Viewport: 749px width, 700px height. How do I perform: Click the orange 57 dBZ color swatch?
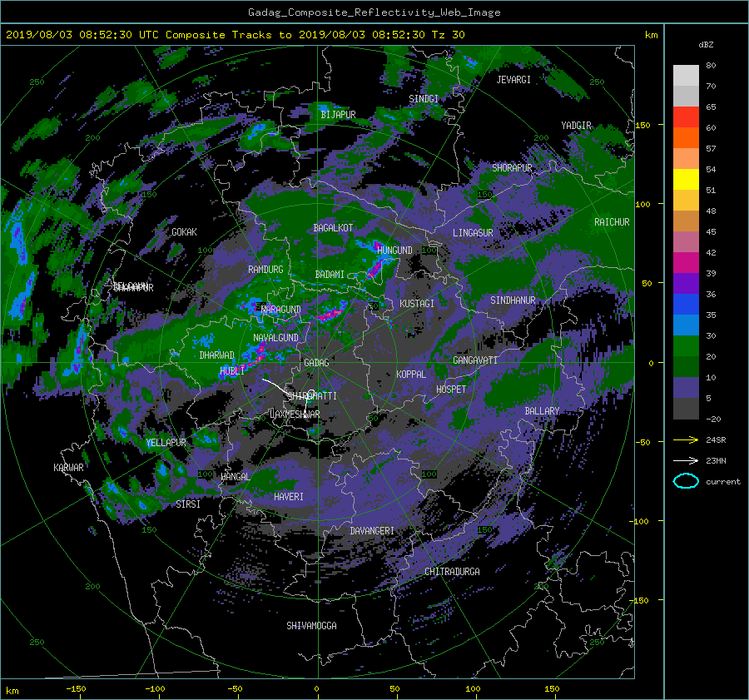(686, 137)
